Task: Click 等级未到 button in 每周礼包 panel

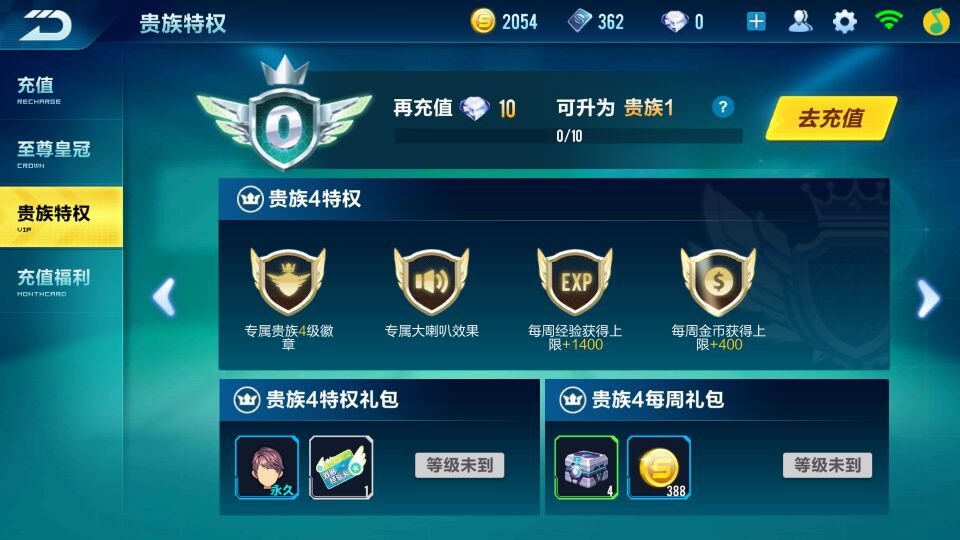Action: [827, 465]
